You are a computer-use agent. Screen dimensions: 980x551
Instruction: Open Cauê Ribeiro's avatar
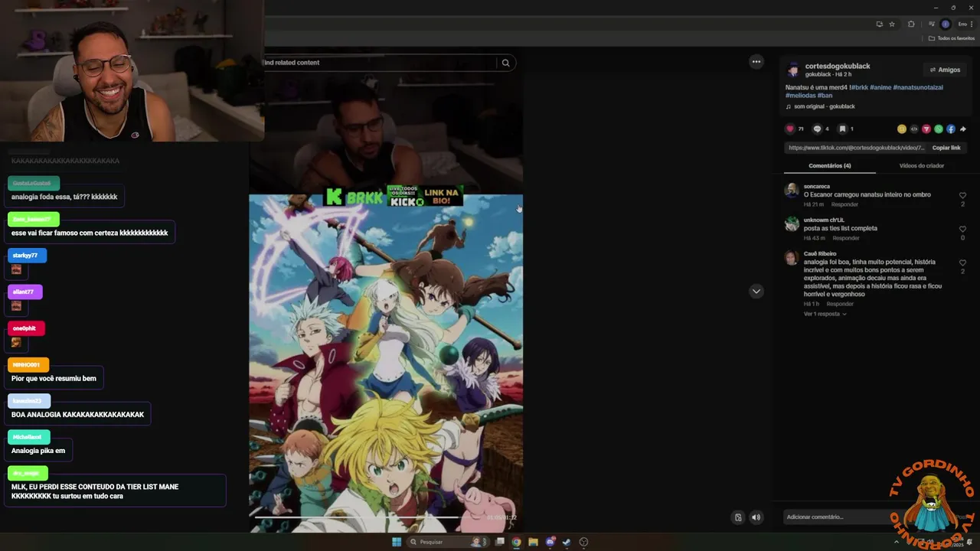[792, 258]
